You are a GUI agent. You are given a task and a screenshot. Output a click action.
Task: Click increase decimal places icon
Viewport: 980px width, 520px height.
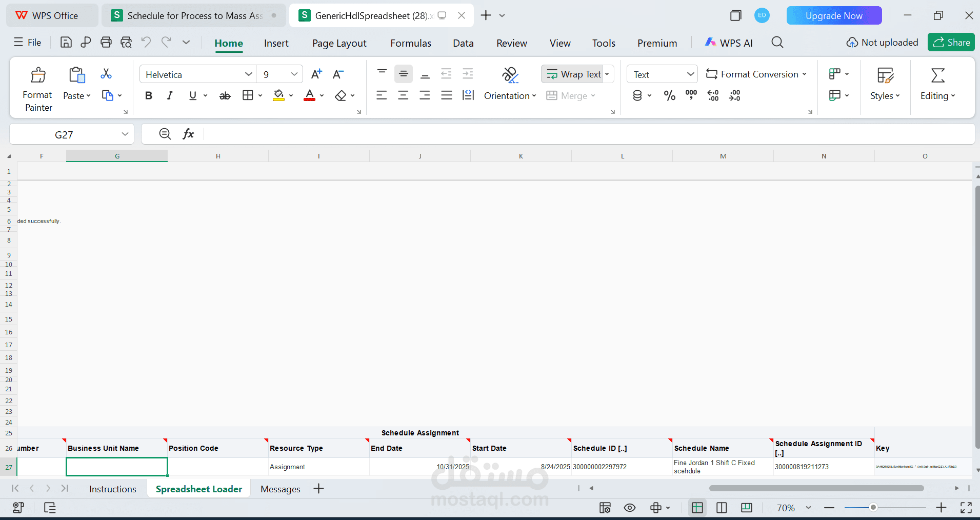(713, 95)
